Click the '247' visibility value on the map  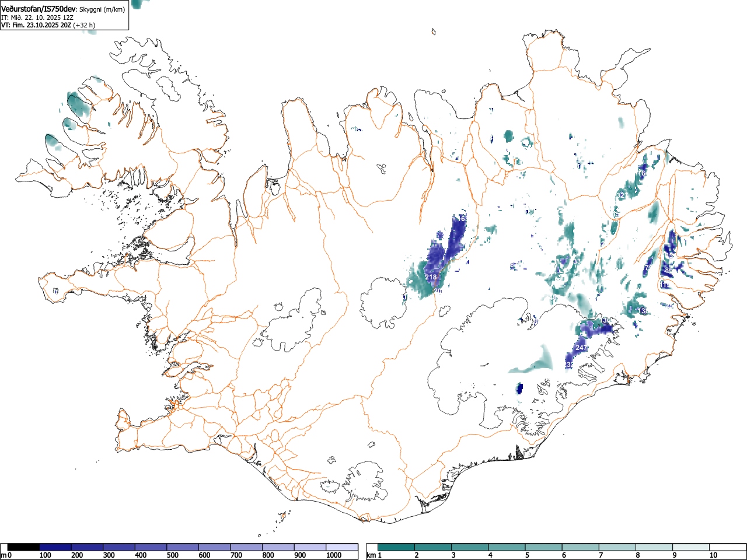(581, 348)
